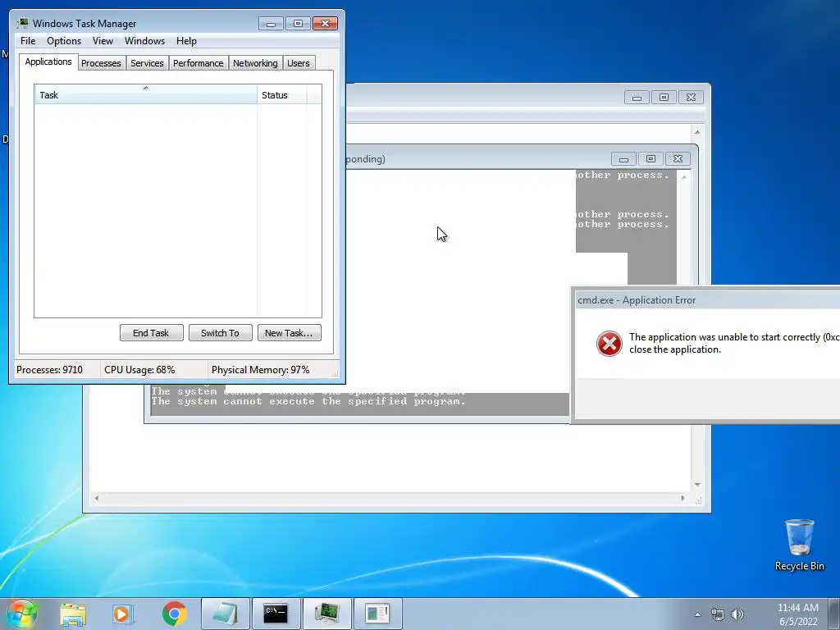840x630 pixels.
Task: Open the Windows Start menu orb
Action: tap(21, 614)
